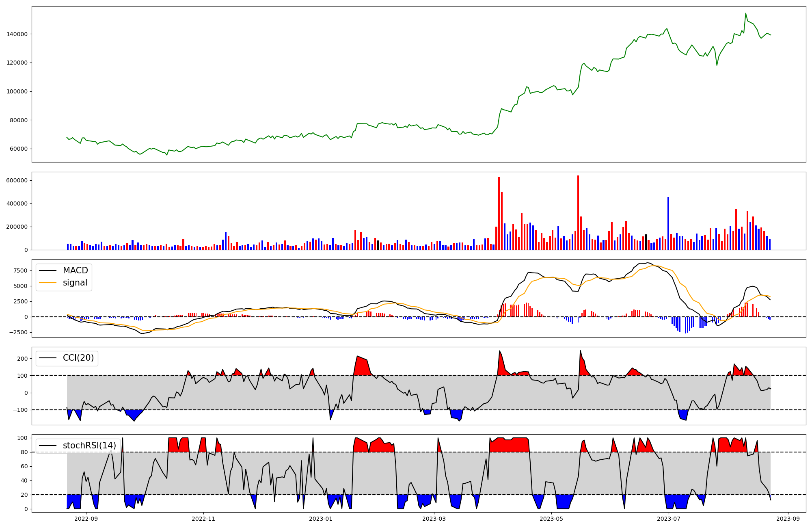Click the 200 CCI axis label

[x=23, y=359]
